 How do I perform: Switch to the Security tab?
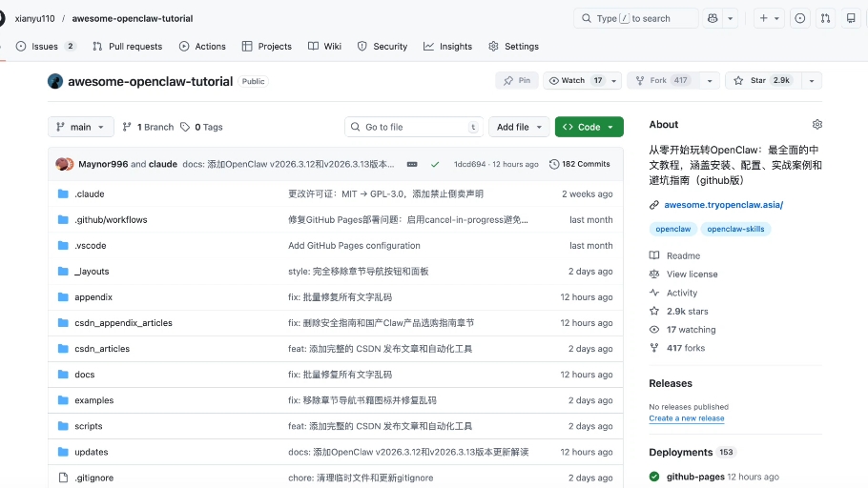(382, 47)
